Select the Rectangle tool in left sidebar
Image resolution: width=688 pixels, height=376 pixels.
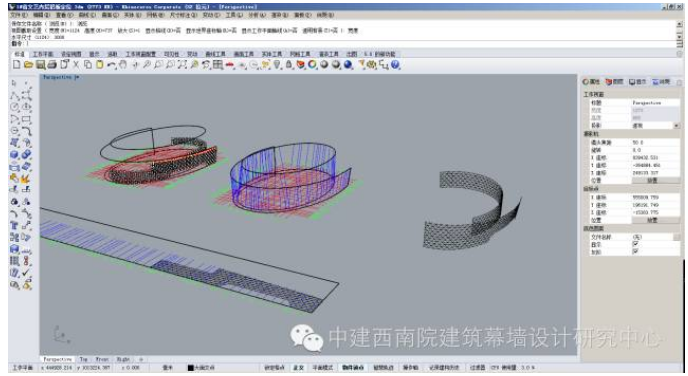(26, 119)
